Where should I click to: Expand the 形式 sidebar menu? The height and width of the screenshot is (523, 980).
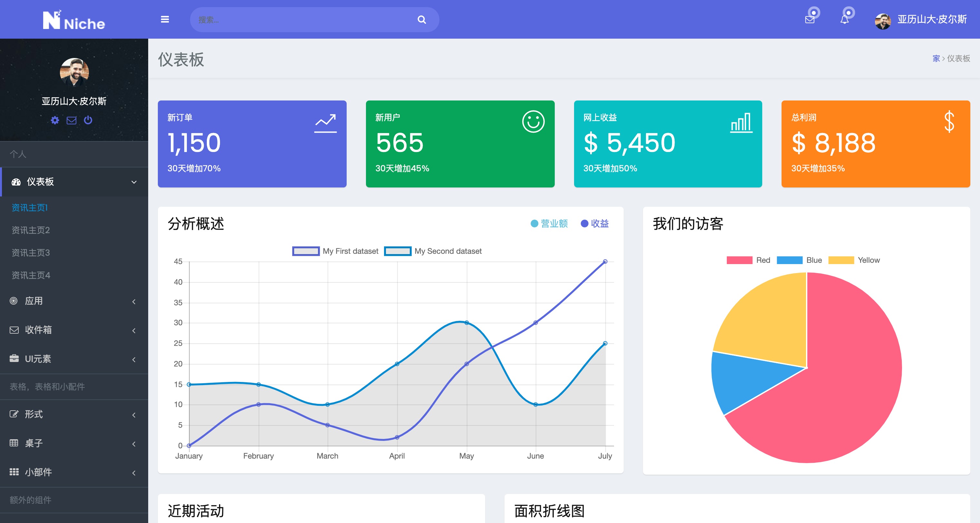point(74,414)
